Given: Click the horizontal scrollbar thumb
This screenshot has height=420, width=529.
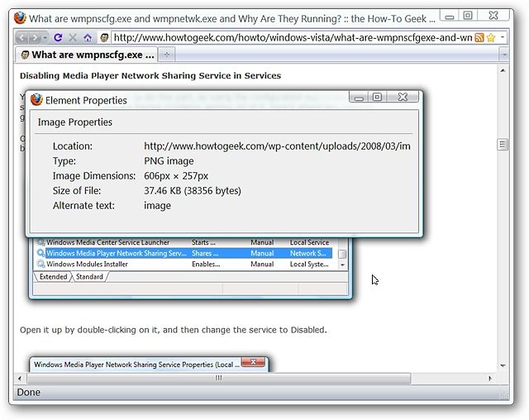Looking at the screenshot, I should click(x=218, y=378).
